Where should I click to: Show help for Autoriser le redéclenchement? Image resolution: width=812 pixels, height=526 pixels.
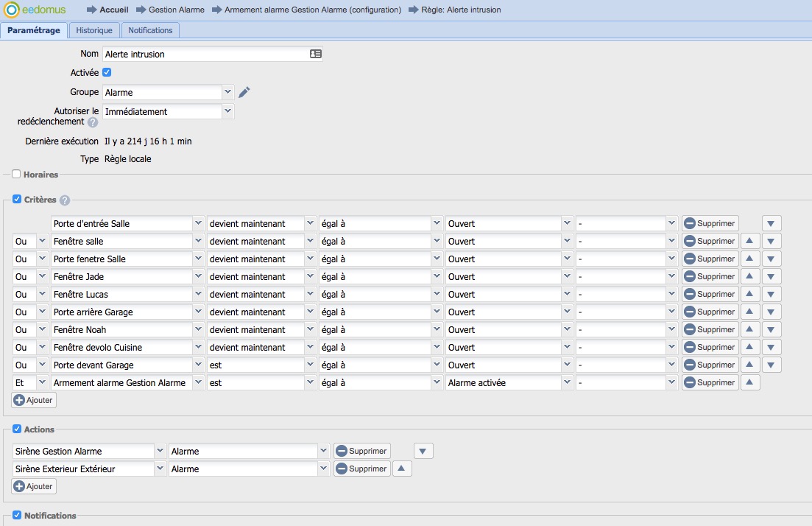pos(92,122)
